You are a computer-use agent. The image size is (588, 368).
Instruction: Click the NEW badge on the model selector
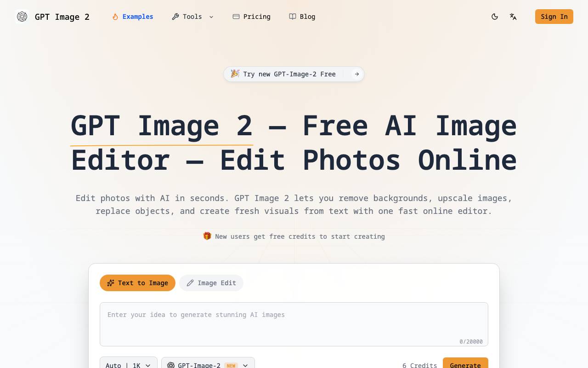pyautogui.click(x=231, y=366)
